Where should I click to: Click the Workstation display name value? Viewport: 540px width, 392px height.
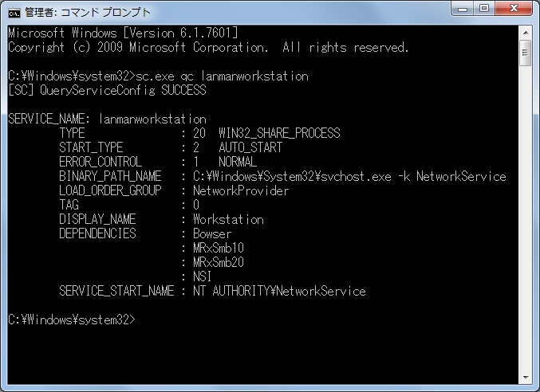[x=228, y=219]
